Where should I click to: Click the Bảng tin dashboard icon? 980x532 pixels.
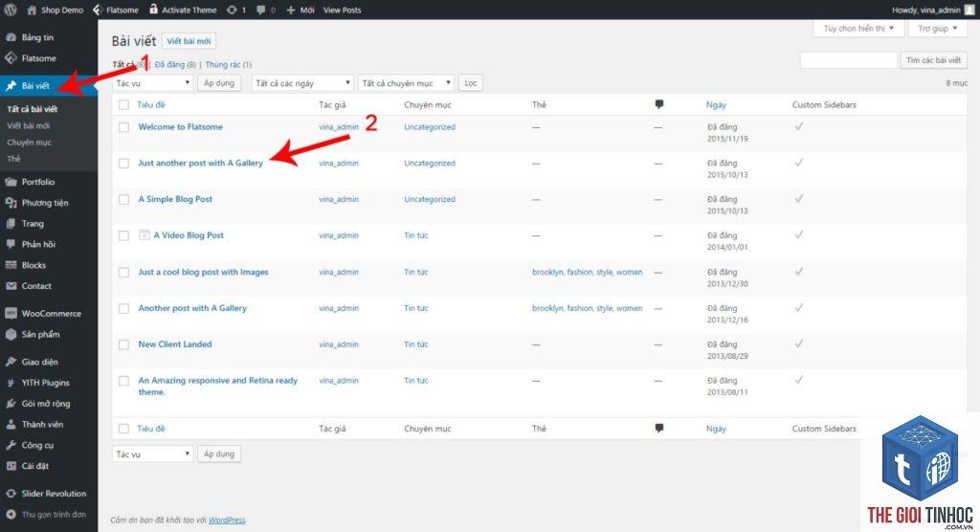tap(11, 37)
